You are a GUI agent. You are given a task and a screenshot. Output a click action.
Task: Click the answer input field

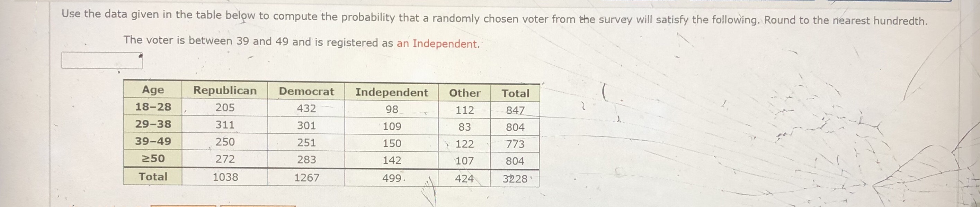pyautogui.click(x=101, y=61)
